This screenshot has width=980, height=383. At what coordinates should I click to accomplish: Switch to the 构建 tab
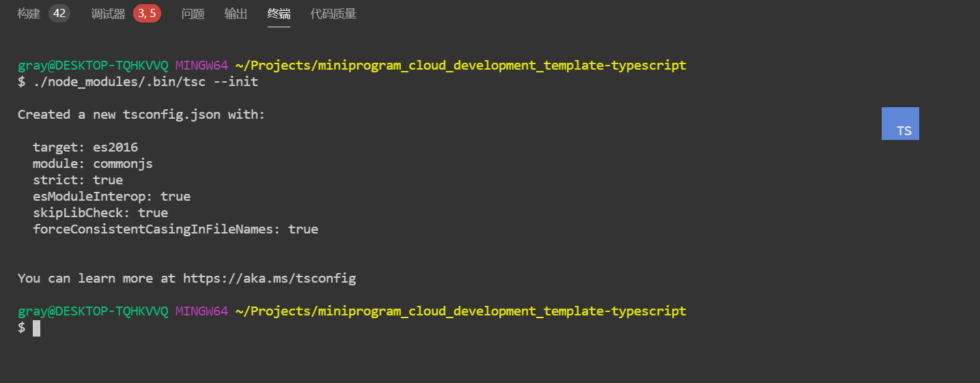tap(29, 14)
